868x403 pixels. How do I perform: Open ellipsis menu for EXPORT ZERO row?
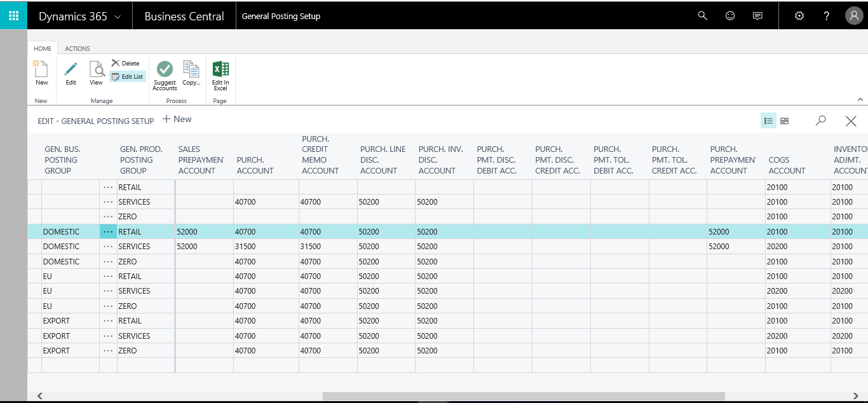108,351
